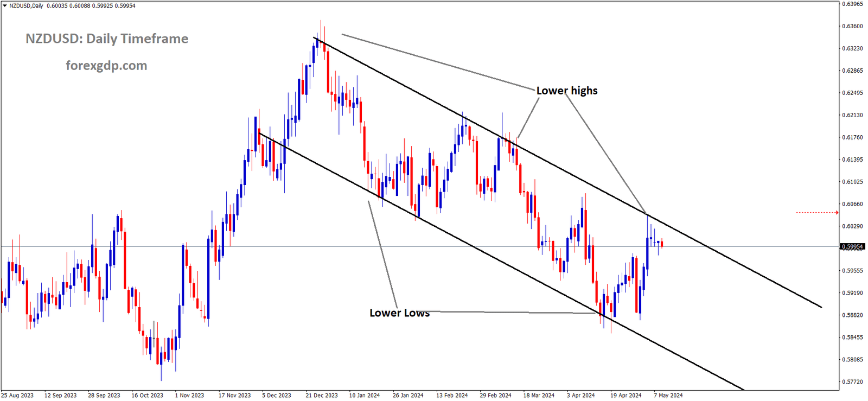Select the red dashed arrow price marker
This screenshot has width=868, height=401.
(x=817, y=213)
